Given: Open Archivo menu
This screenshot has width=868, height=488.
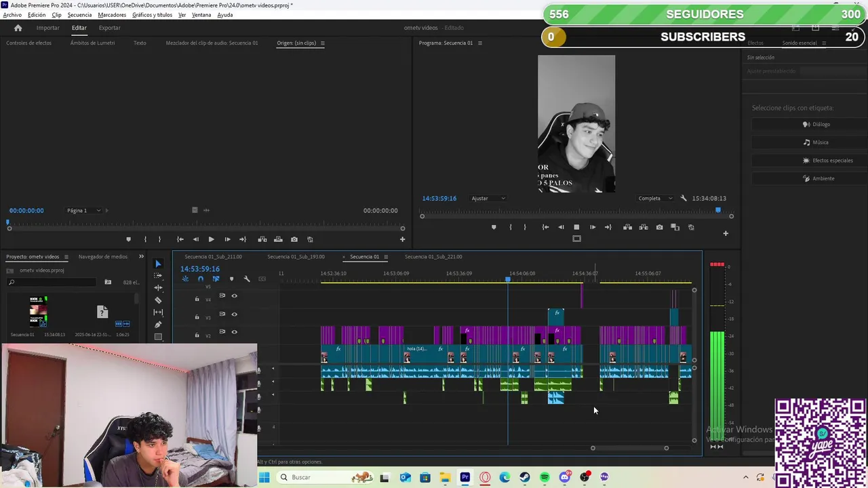Looking at the screenshot, I should (12, 15).
